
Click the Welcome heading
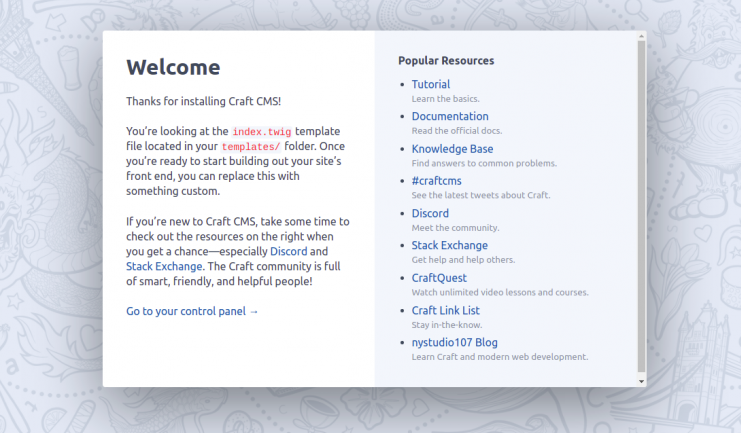coord(173,68)
